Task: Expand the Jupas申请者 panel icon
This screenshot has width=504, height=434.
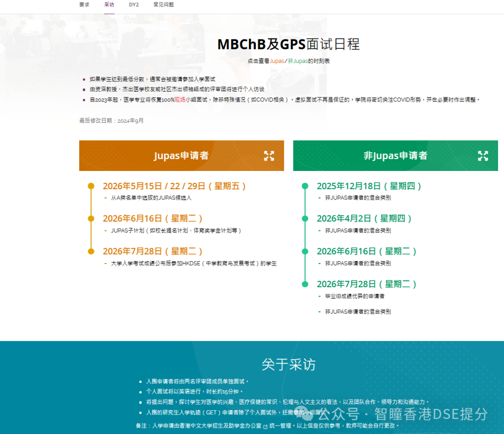Action: point(269,156)
